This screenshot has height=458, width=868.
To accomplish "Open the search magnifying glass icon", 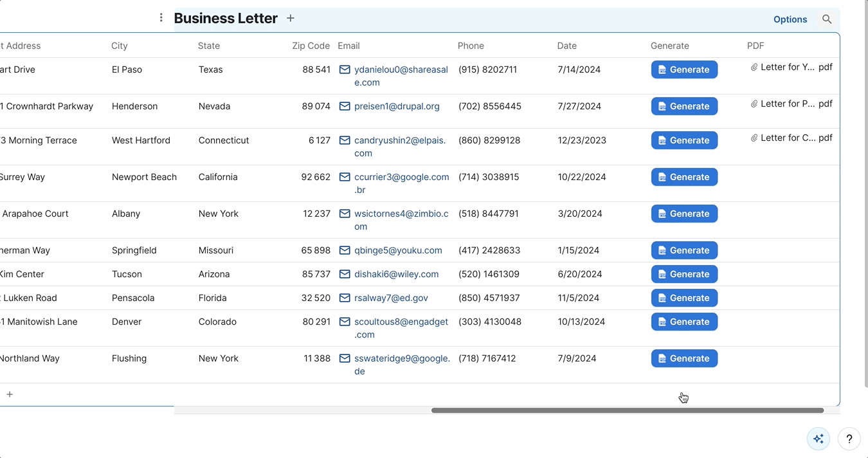I will pyautogui.click(x=827, y=19).
